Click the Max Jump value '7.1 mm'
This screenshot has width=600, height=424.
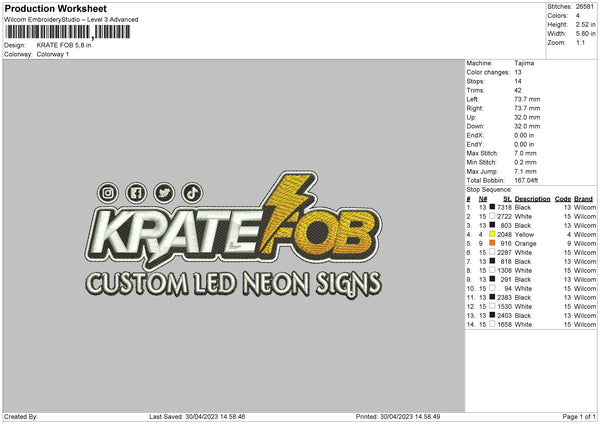(x=525, y=171)
